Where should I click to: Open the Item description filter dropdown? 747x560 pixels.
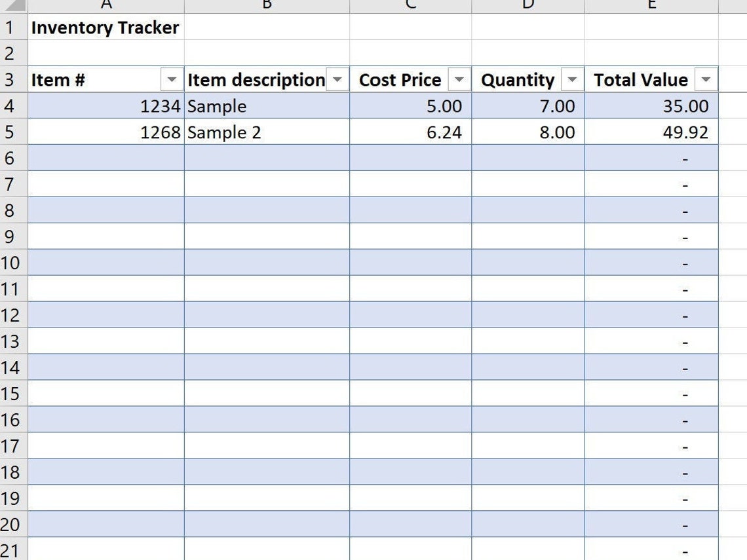[x=337, y=79]
